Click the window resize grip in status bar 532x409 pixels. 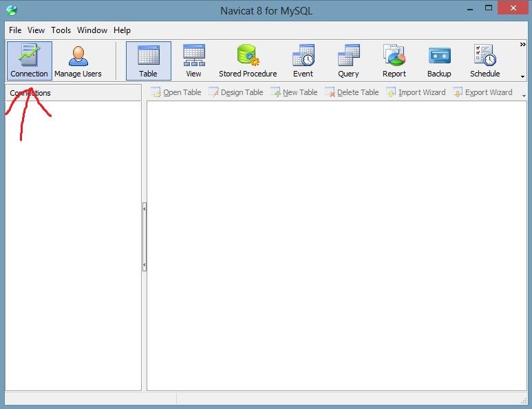[524, 401]
